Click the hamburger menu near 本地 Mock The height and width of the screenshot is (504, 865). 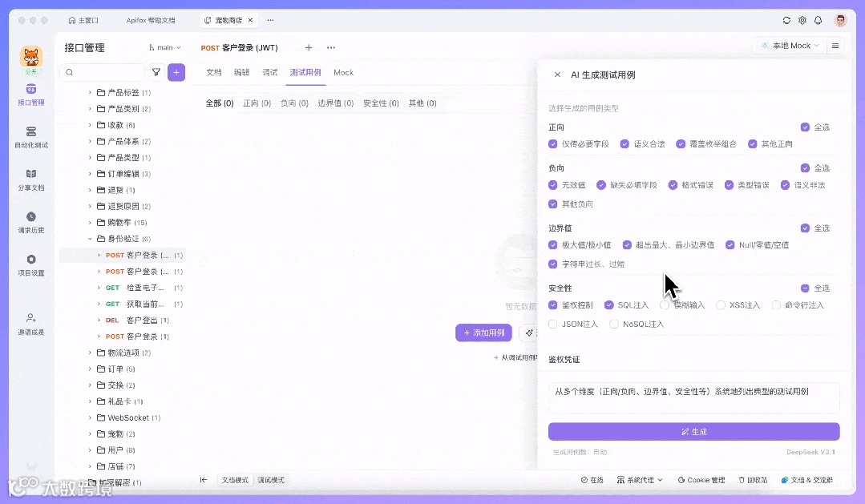click(835, 46)
